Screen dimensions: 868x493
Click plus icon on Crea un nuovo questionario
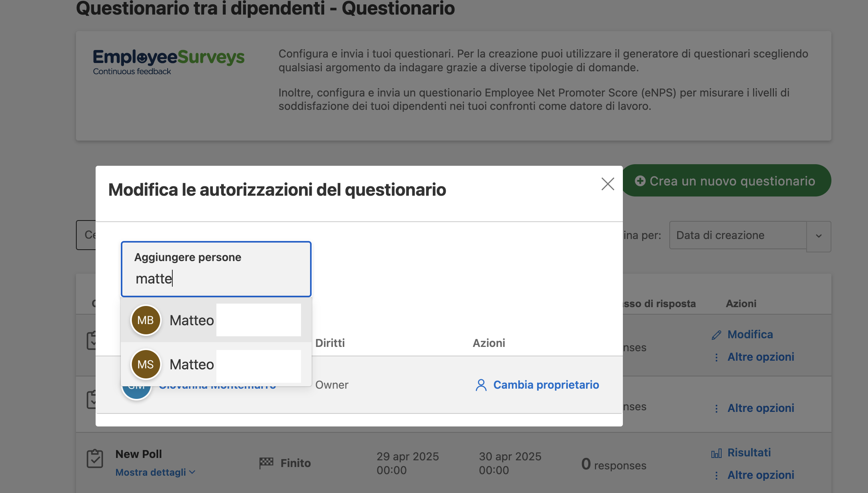click(x=640, y=181)
